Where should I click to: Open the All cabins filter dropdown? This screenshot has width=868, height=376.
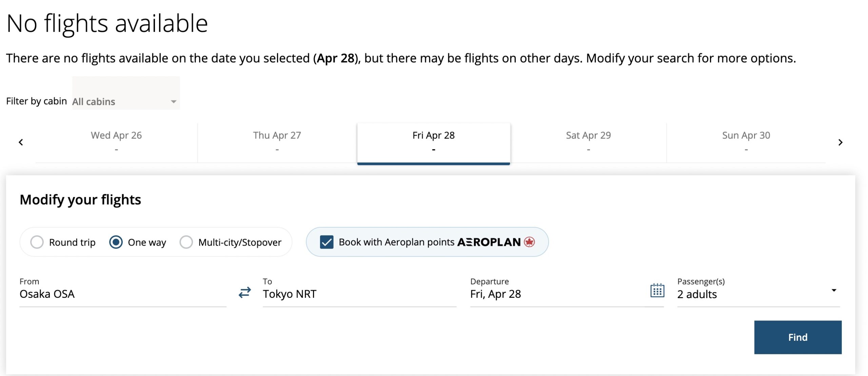click(x=125, y=101)
